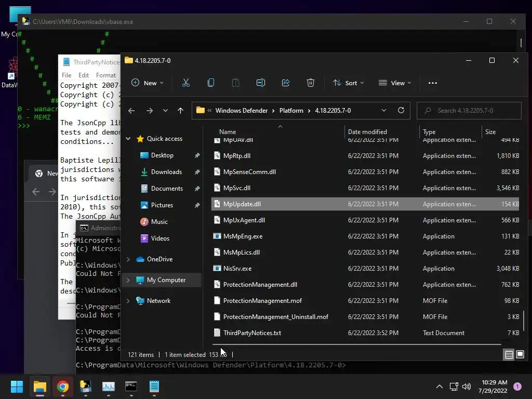Switch to details view layout icon
The height and width of the screenshot is (399, 532).
pos(509,354)
